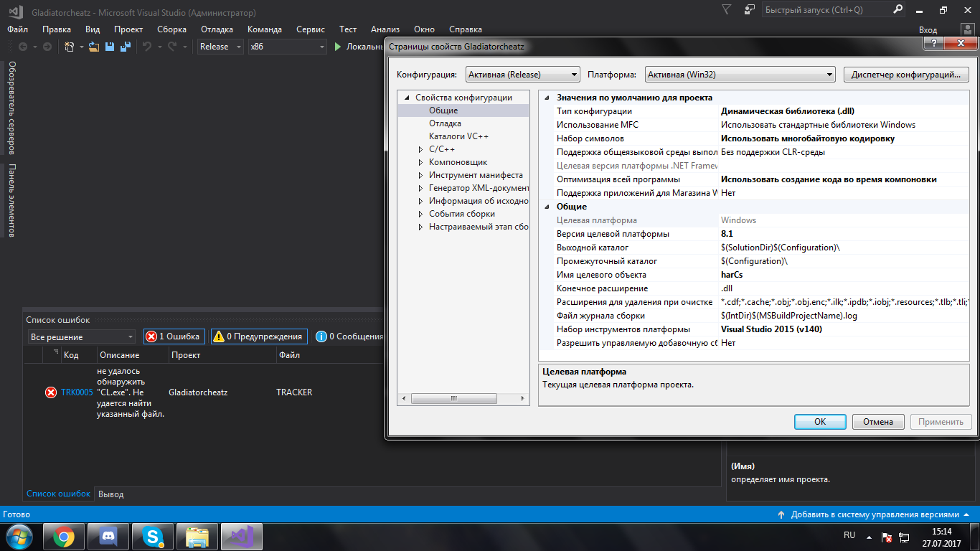Viewport: 980px width, 551px height.
Task: Open the Конфигурация dropdown in the properties dialog
Action: pos(522,75)
